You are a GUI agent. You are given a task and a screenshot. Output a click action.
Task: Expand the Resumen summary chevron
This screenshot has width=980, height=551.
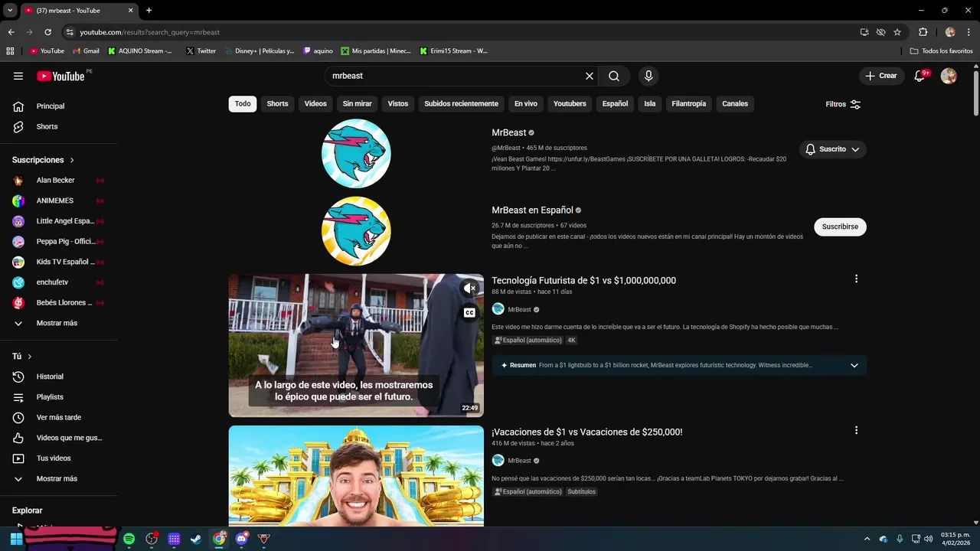click(x=854, y=365)
